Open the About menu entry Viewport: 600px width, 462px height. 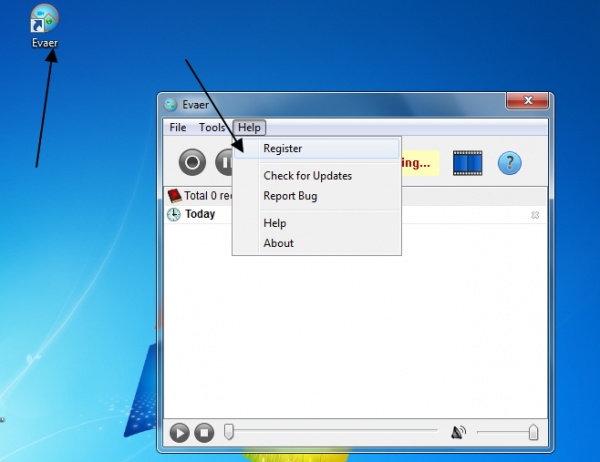pyautogui.click(x=317, y=243)
